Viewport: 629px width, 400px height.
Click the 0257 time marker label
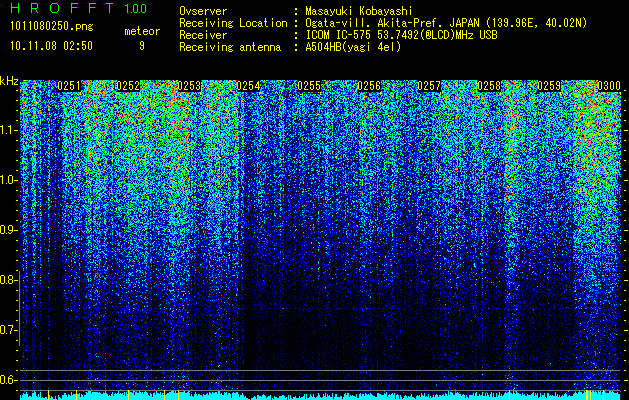(429, 86)
